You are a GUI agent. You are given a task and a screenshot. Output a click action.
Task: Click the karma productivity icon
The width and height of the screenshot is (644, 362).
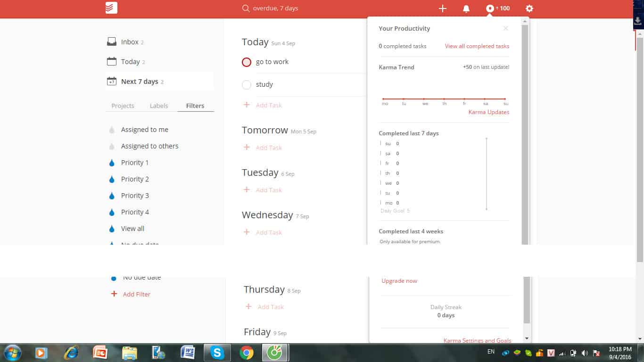click(490, 8)
